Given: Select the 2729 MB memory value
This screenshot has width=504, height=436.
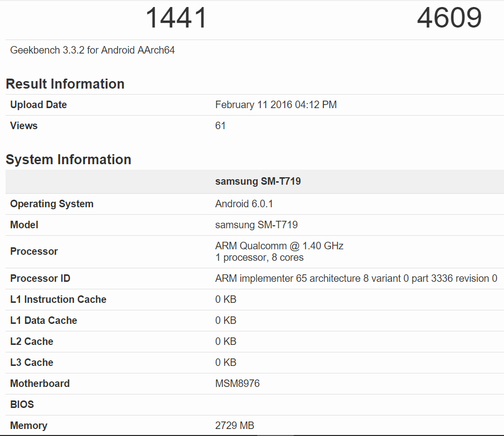Looking at the screenshot, I should [x=235, y=425].
